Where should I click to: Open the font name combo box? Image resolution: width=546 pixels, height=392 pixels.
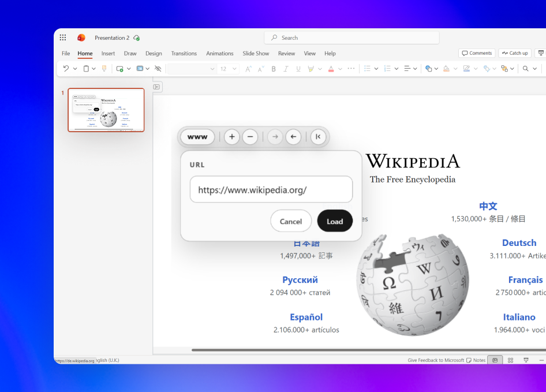[192, 69]
